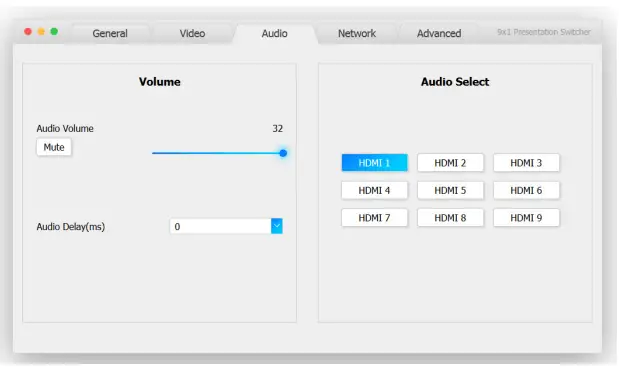The width and height of the screenshot is (619, 367).
Task: Click the Audio Select heading
Action: 455,82
